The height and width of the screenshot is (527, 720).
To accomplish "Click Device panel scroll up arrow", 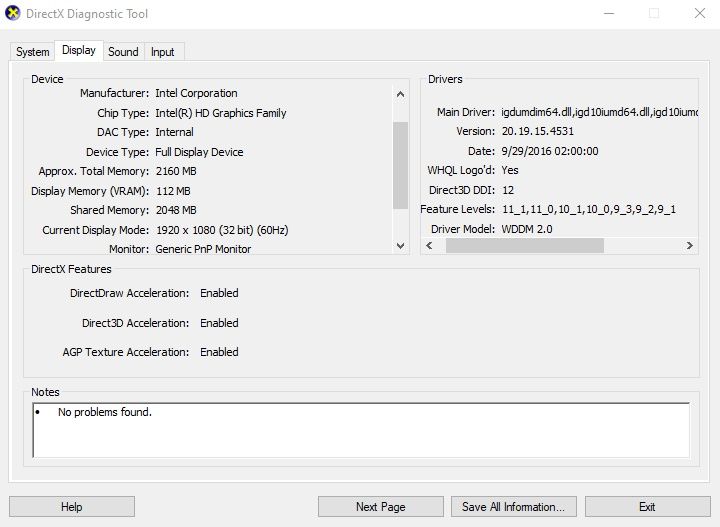I will tap(400, 94).
